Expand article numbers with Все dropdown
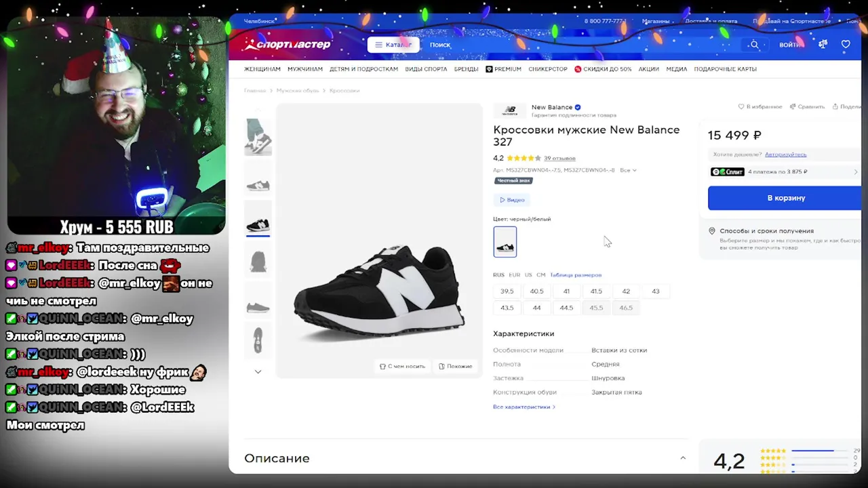 [628, 170]
